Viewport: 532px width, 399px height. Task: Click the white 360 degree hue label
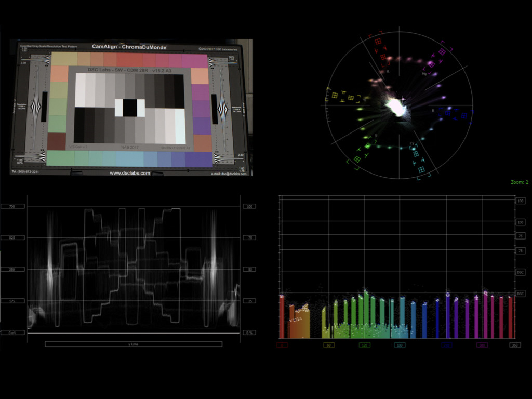(x=515, y=345)
